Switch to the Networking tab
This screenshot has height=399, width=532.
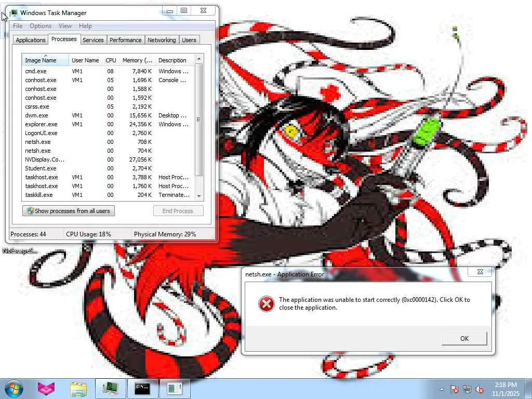pyautogui.click(x=162, y=40)
